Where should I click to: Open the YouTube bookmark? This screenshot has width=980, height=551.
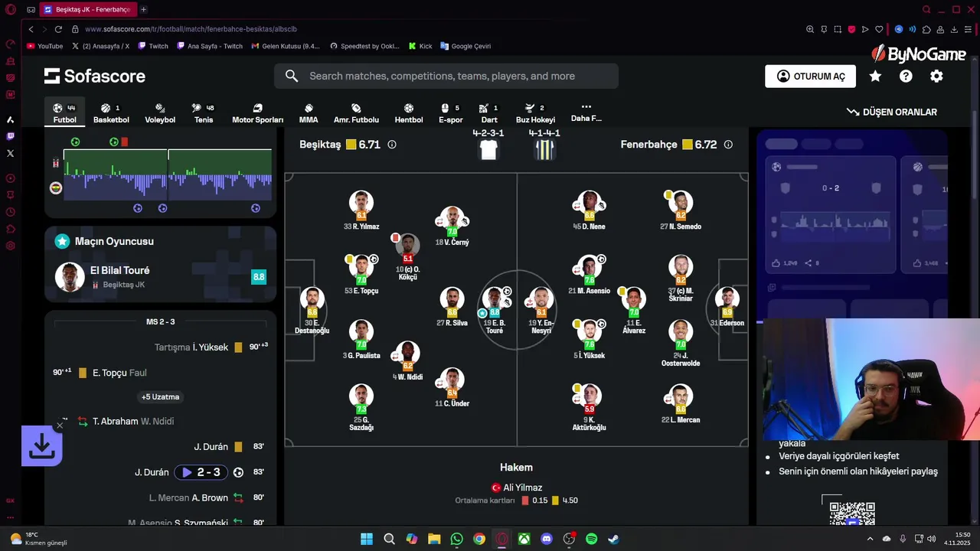[x=44, y=46]
